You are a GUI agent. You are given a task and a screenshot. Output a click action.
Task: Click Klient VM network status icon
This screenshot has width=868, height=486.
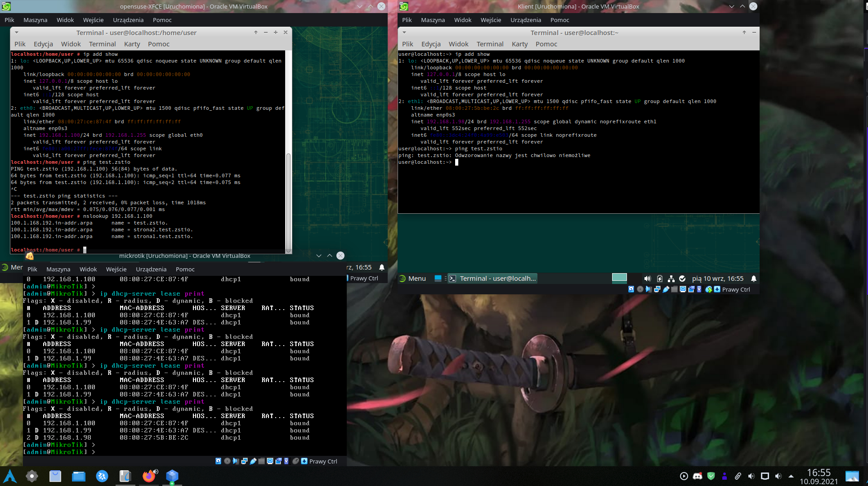coord(671,279)
